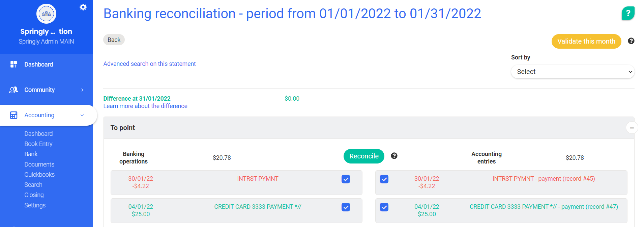Open the settings gear in sidebar header

pos(83,7)
